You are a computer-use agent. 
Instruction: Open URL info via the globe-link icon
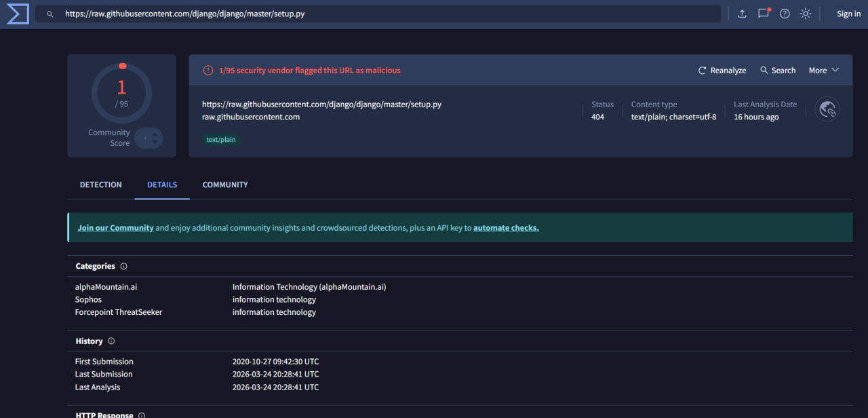[x=827, y=109]
